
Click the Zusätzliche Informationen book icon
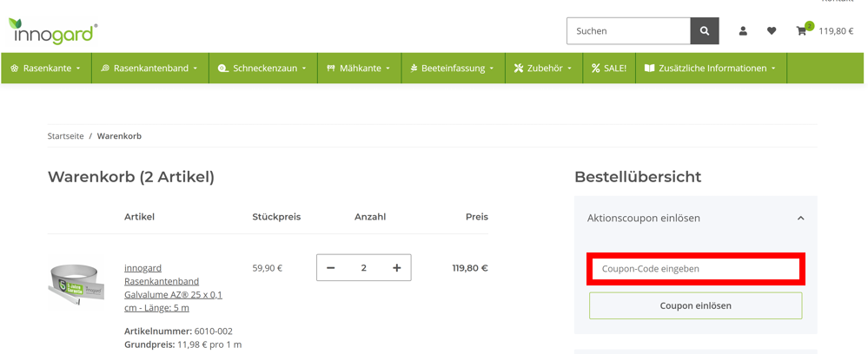649,69
